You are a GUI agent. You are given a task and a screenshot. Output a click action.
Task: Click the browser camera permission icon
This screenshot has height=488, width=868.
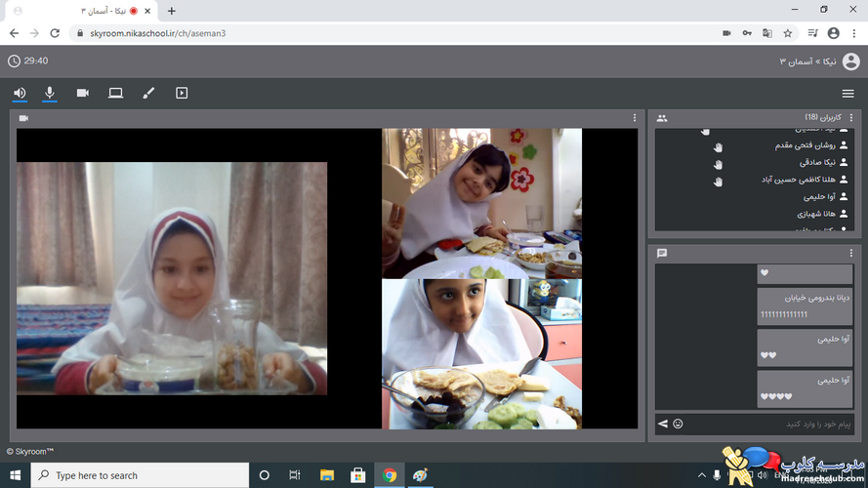726,33
